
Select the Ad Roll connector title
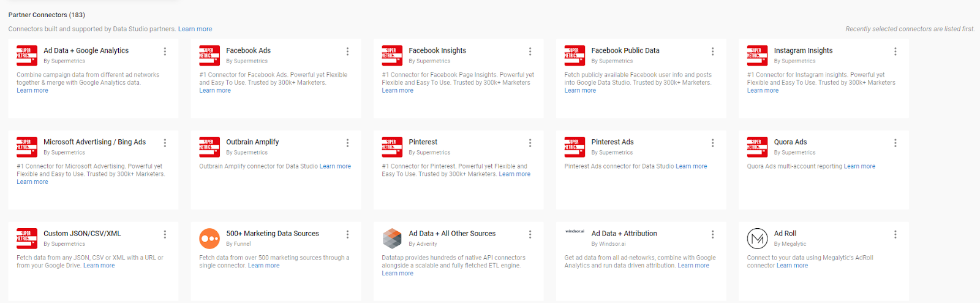(x=785, y=233)
